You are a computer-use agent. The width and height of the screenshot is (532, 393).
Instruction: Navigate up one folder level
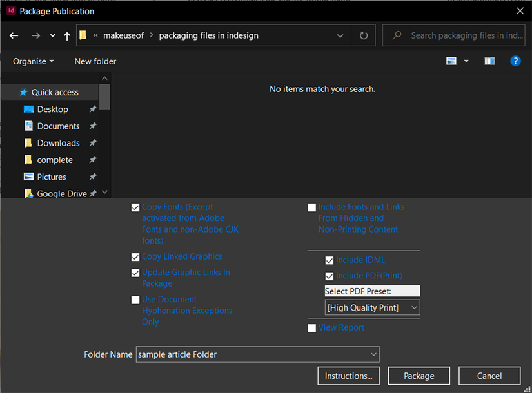pos(67,35)
